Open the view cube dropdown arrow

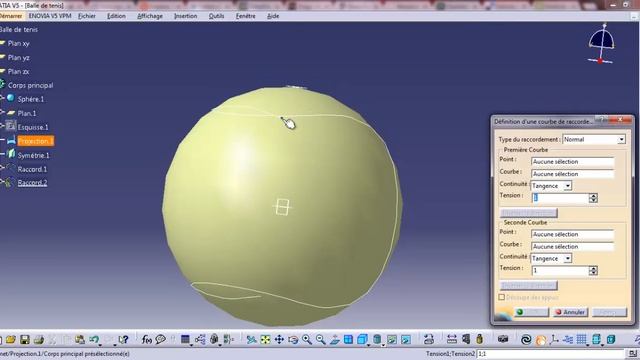369,344
